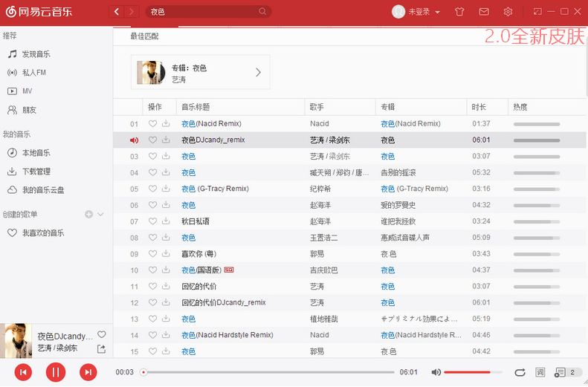Screen dimensions: 588x387
Task: Go to 发现音乐 in the sidebar
Action: pyautogui.click(x=36, y=54)
